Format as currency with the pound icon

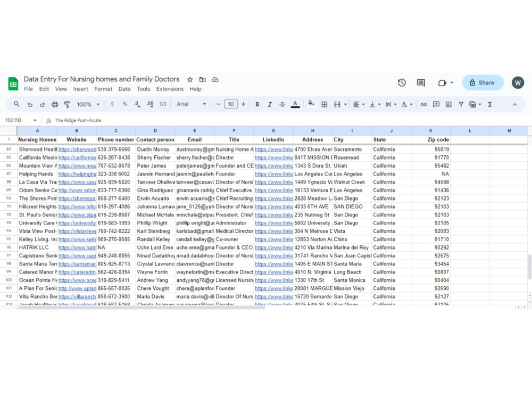112,104
